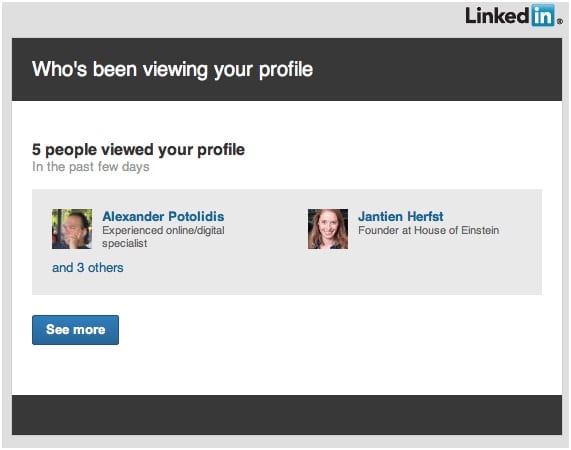Click the LinkedIn logo wordmark

pos(513,16)
